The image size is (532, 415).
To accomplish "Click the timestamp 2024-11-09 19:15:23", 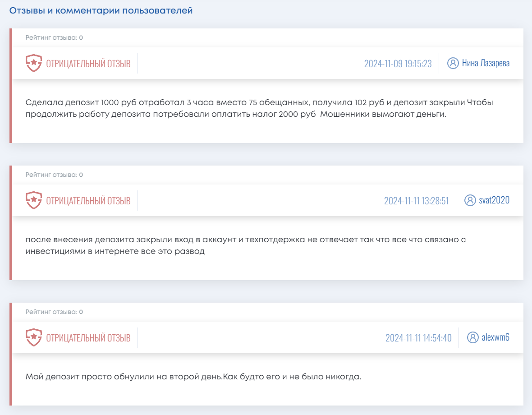I will 398,63.
